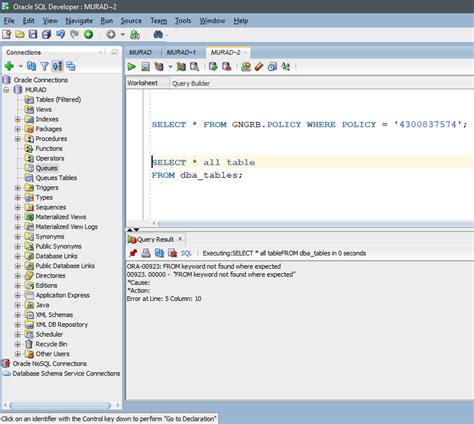Click the SQL link in Query Result
This screenshot has height=424, width=474.
pos(186,253)
